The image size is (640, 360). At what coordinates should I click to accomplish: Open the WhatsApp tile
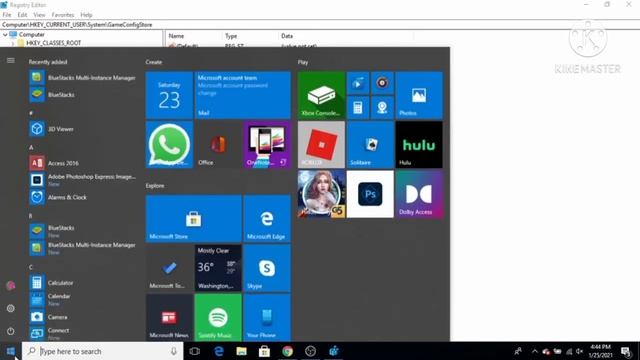(x=169, y=144)
